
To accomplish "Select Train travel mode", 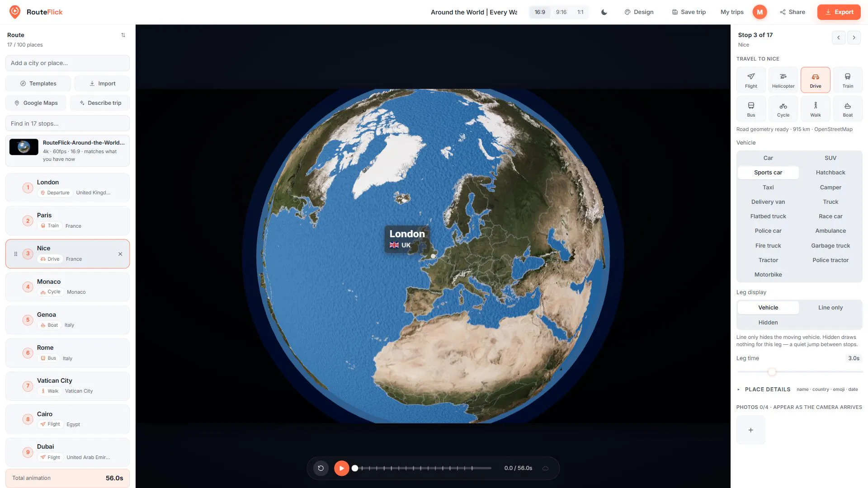I will click(848, 80).
